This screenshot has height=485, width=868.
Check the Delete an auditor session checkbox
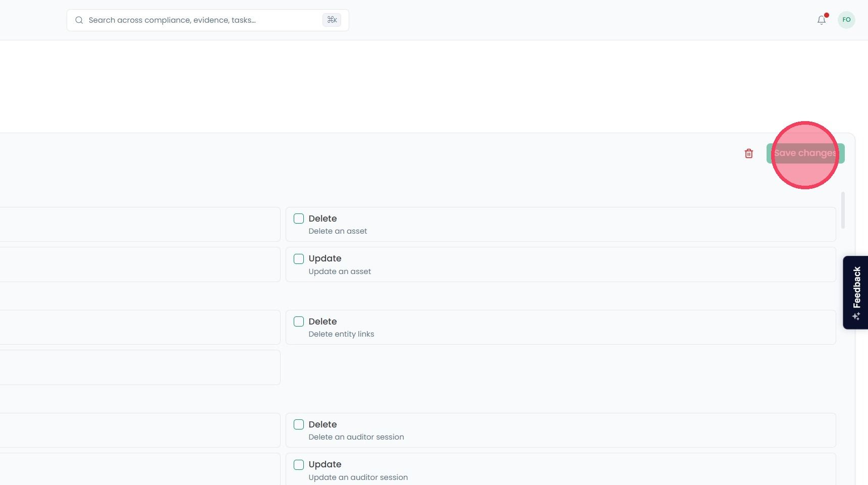pos(299,424)
